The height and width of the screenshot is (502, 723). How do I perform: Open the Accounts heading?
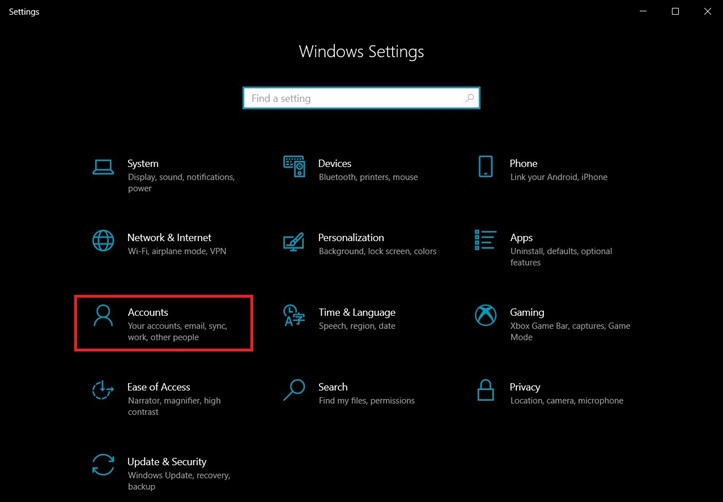point(148,313)
